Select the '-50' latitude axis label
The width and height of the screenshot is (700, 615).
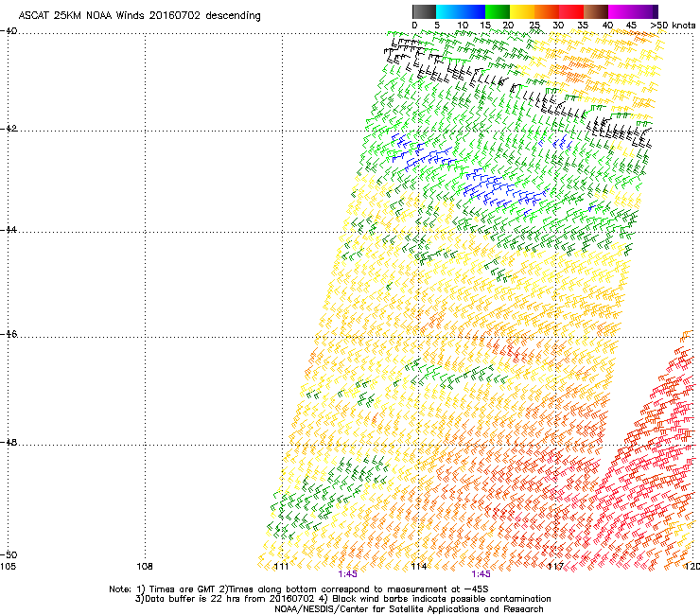[9, 554]
